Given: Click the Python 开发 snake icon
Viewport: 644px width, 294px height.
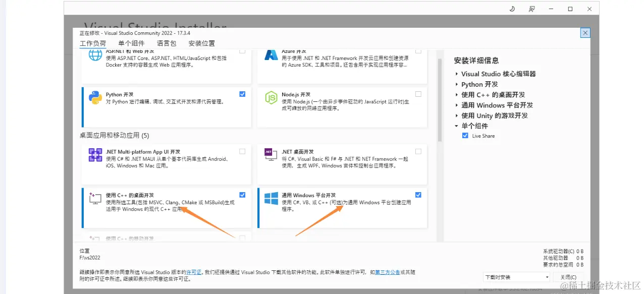Looking at the screenshot, I should [95, 97].
